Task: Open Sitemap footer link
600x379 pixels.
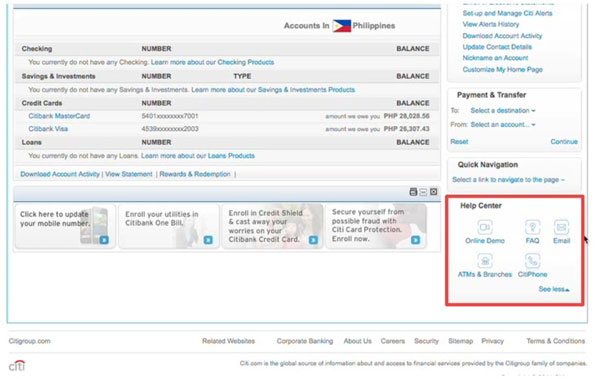Action: (460, 341)
